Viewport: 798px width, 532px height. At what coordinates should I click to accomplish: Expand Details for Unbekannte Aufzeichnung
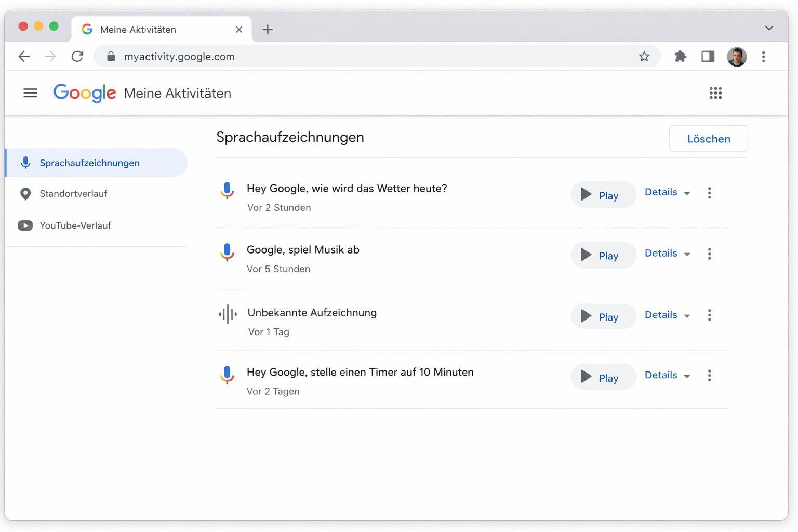point(668,315)
